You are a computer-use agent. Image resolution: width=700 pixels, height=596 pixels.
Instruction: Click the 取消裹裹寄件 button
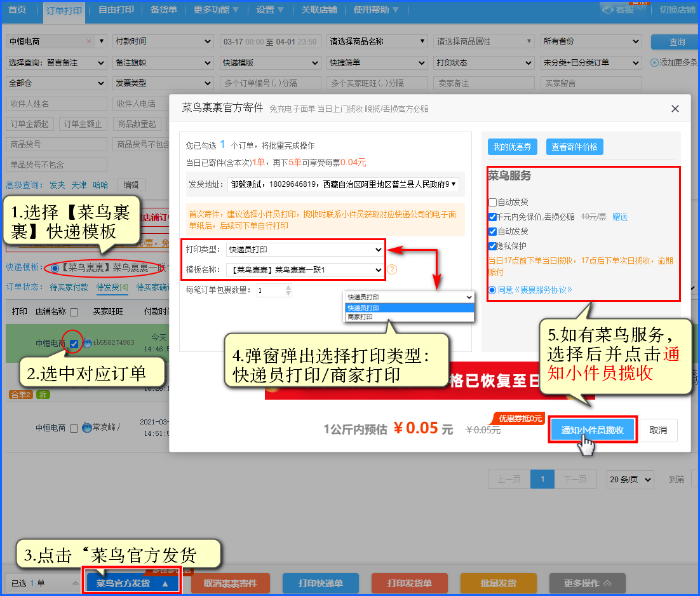(231, 583)
